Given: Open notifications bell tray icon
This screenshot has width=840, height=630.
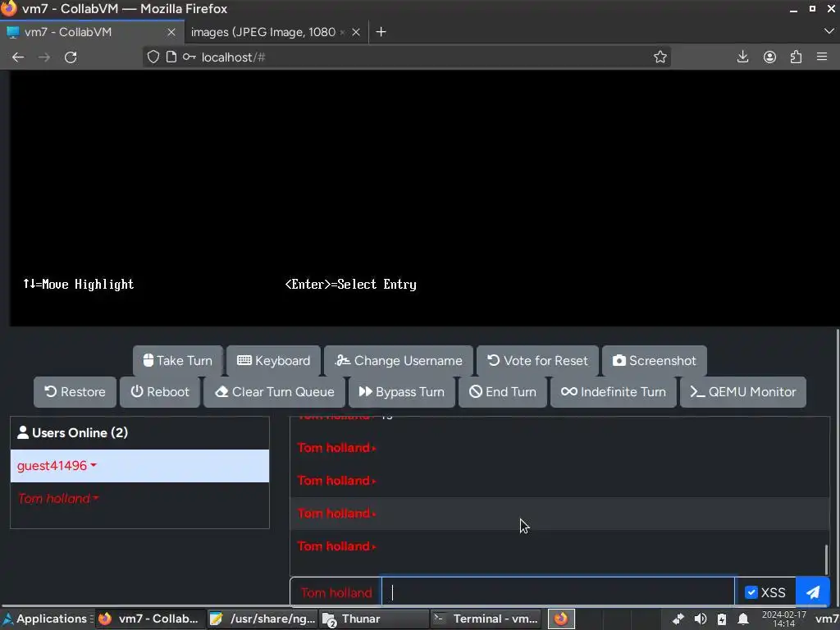Looking at the screenshot, I should [743, 619].
